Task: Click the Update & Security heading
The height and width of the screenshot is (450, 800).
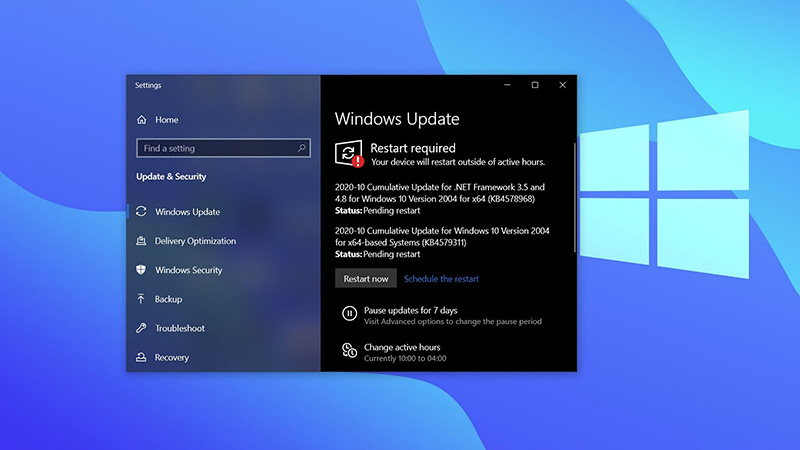Action: click(x=171, y=177)
